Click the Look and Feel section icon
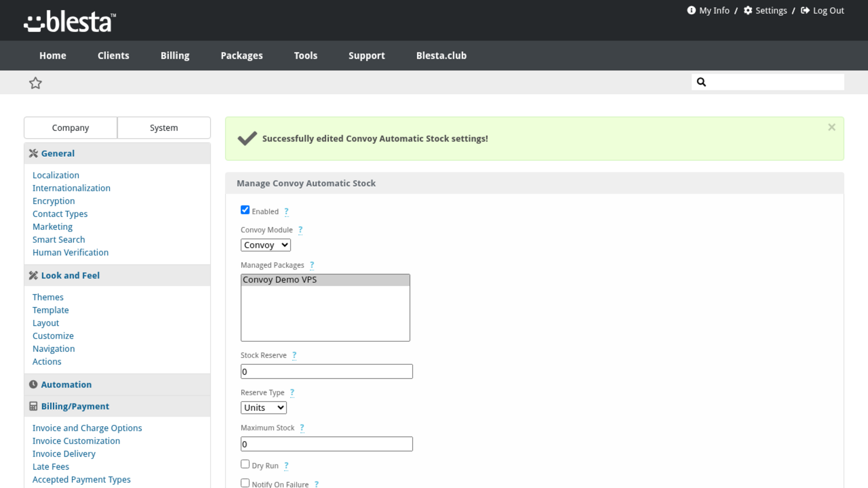Viewport: 868px width, 488px height. click(x=33, y=275)
